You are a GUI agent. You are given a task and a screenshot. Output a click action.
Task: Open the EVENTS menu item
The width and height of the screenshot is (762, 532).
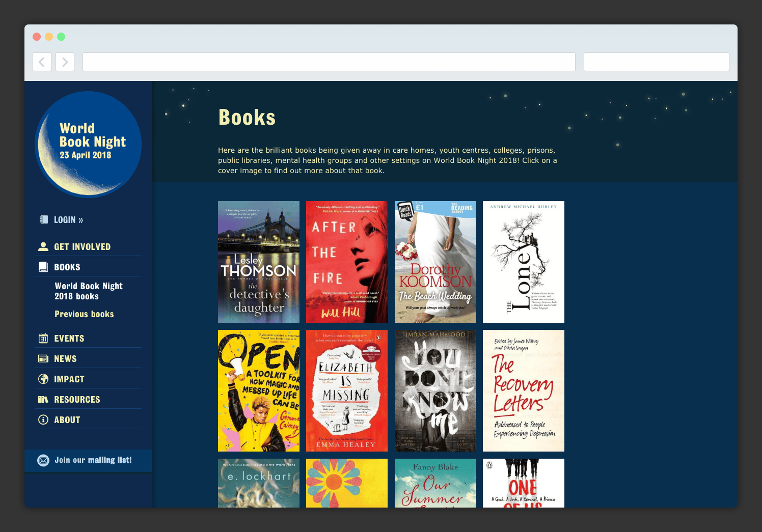[x=69, y=339]
